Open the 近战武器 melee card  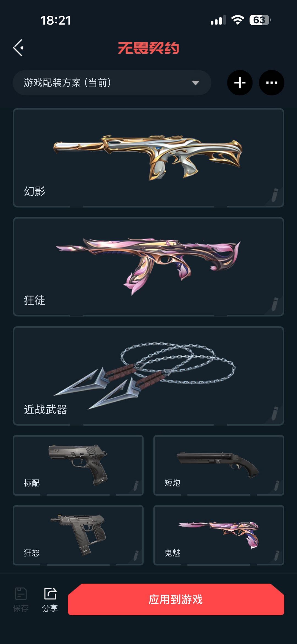(148, 376)
